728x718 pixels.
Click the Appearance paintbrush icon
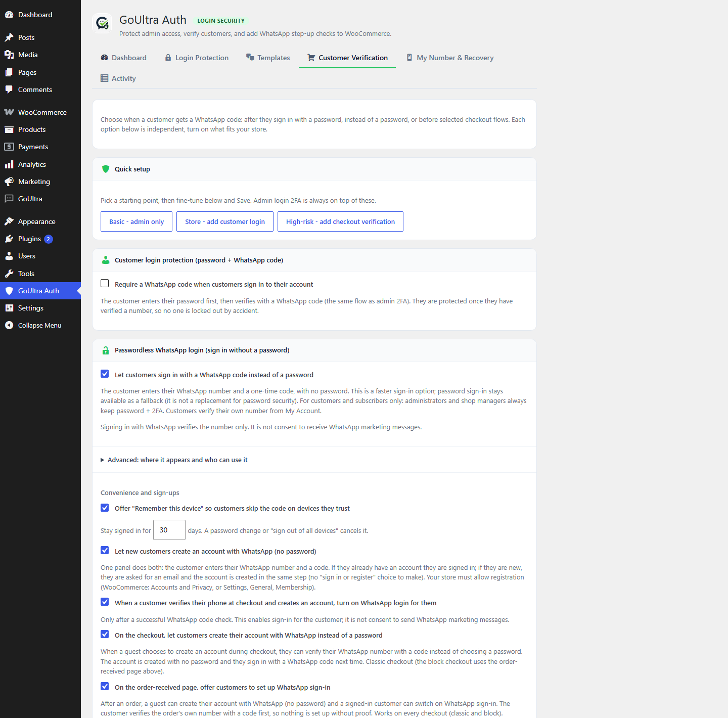point(9,221)
